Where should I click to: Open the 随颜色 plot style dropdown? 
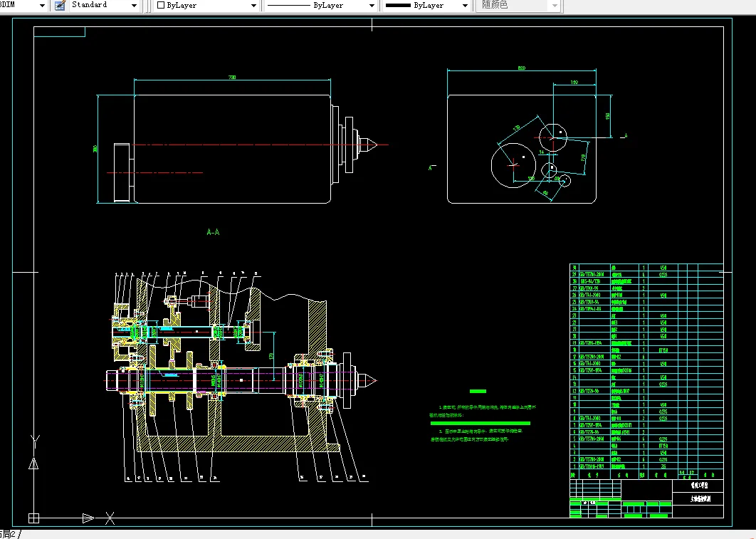click(x=555, y=5)
